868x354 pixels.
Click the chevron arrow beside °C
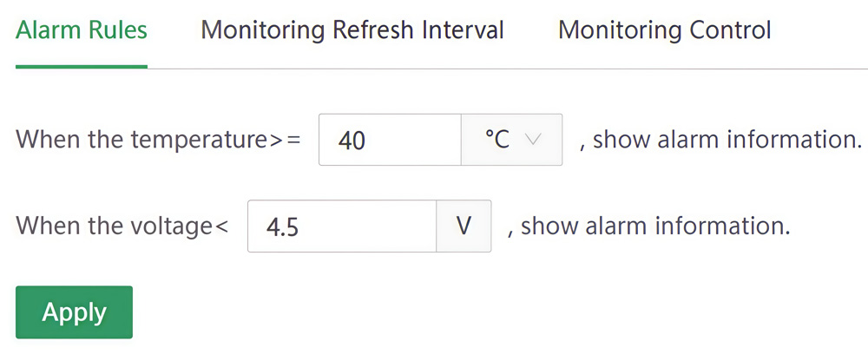pyautogui.click(x=533, y=140)
